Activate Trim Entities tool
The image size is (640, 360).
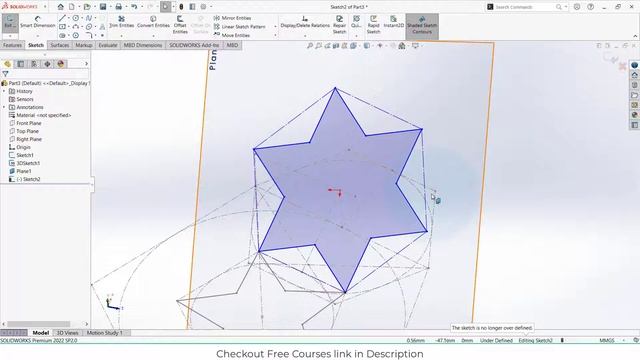point(122,22)
